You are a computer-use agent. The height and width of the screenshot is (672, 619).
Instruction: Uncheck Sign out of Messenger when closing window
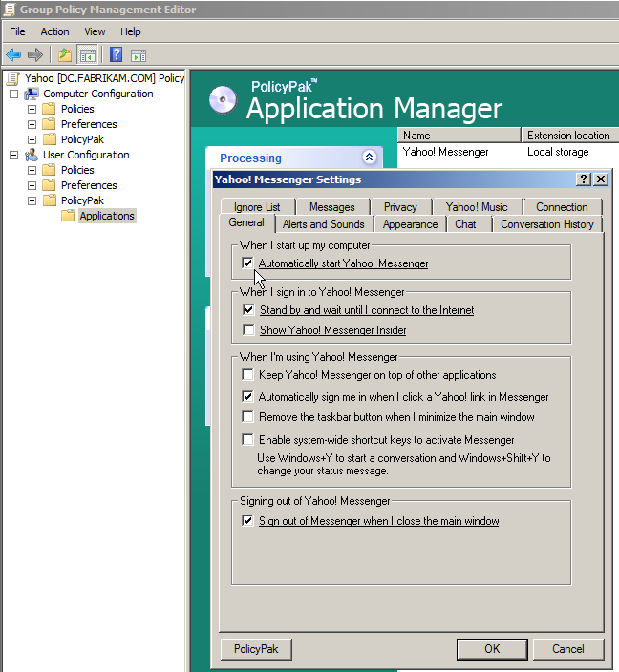pos(247,521)
